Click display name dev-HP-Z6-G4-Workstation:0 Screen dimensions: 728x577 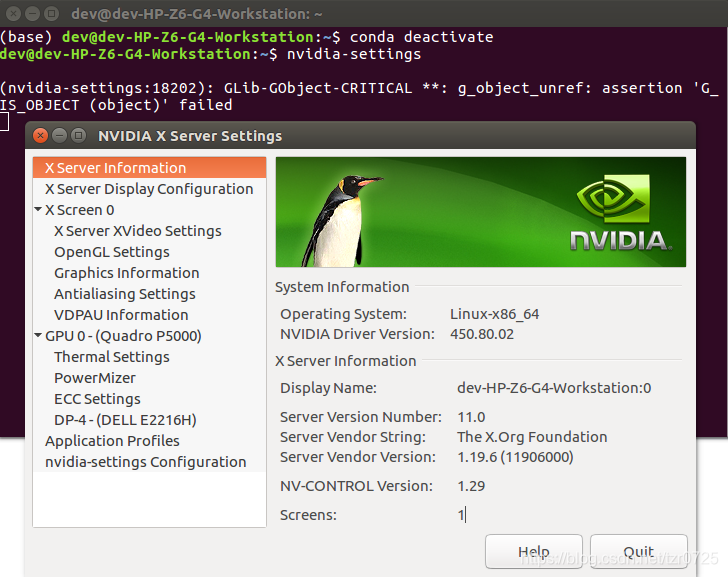tap(554, 388)
